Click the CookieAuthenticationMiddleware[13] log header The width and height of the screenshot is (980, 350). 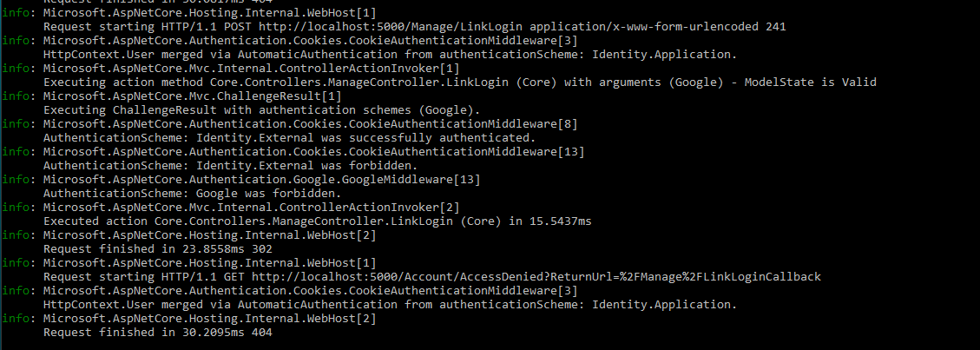tap(313, 151)
